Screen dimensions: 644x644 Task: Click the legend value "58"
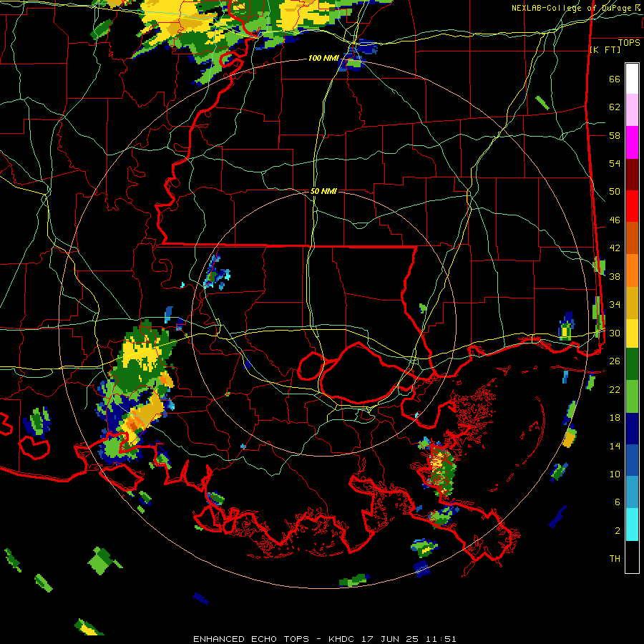pyautogui.click(x=615, y=135)
